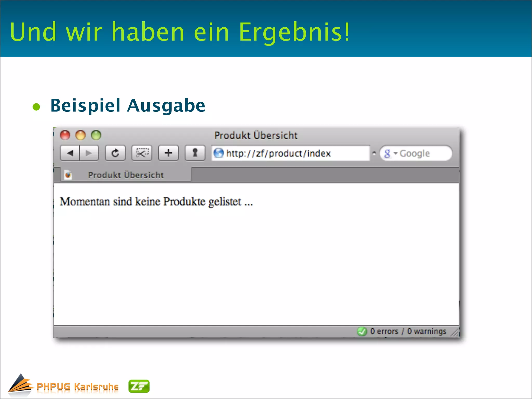
Task: Go back with the browser Back arrow
Action: [x=70, y=153]
